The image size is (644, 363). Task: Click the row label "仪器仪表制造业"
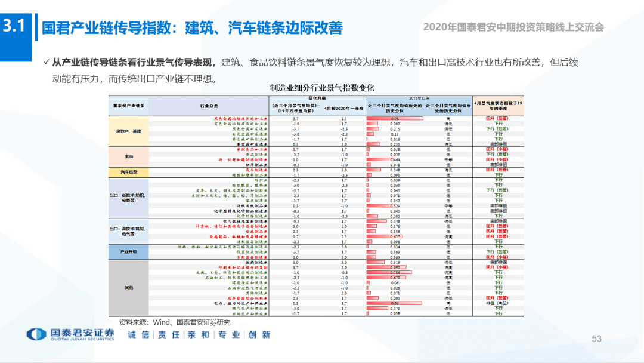pos(252,252)
